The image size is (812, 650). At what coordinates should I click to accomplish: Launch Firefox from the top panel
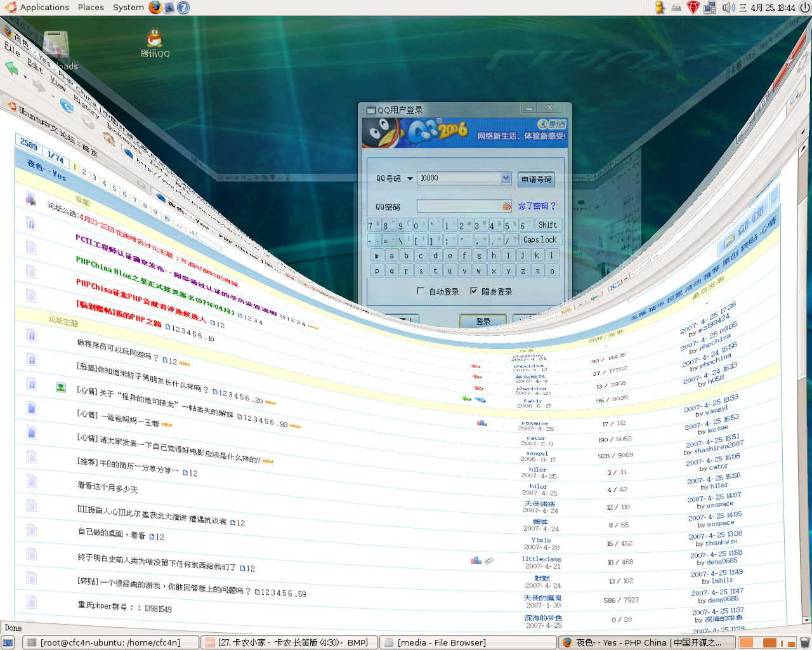(x=155, y=7)
